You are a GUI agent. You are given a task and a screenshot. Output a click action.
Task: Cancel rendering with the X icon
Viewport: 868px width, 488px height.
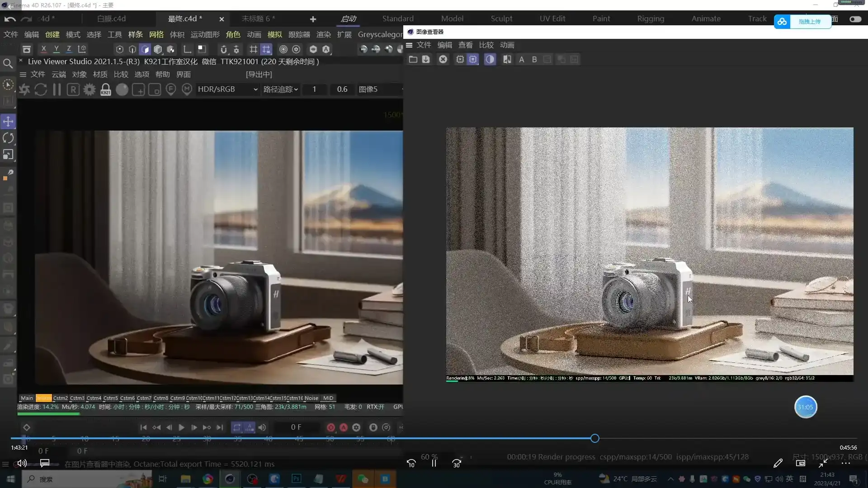pos(443,59)
